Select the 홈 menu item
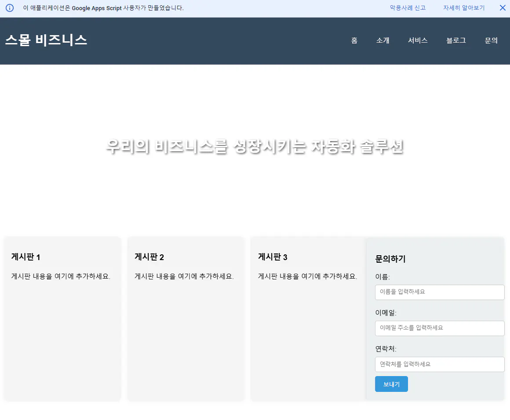 point(354,40)
